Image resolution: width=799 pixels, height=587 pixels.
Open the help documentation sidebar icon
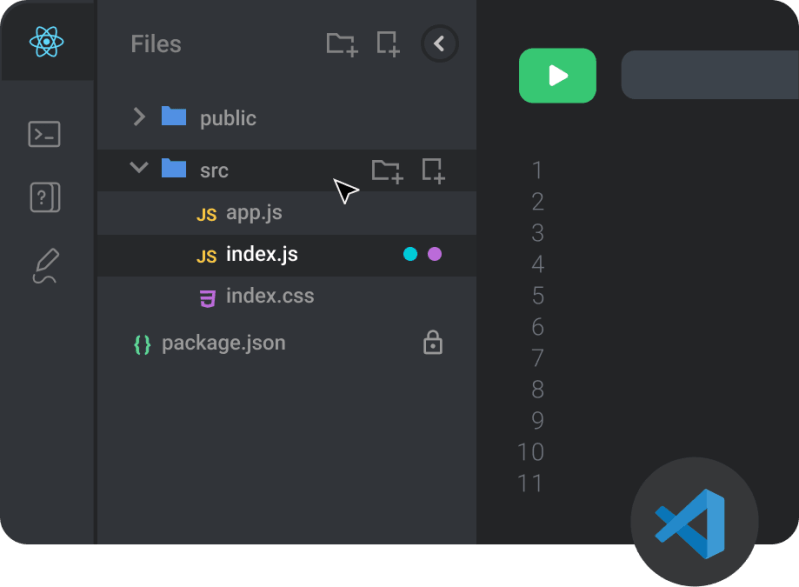click(45, 197)
